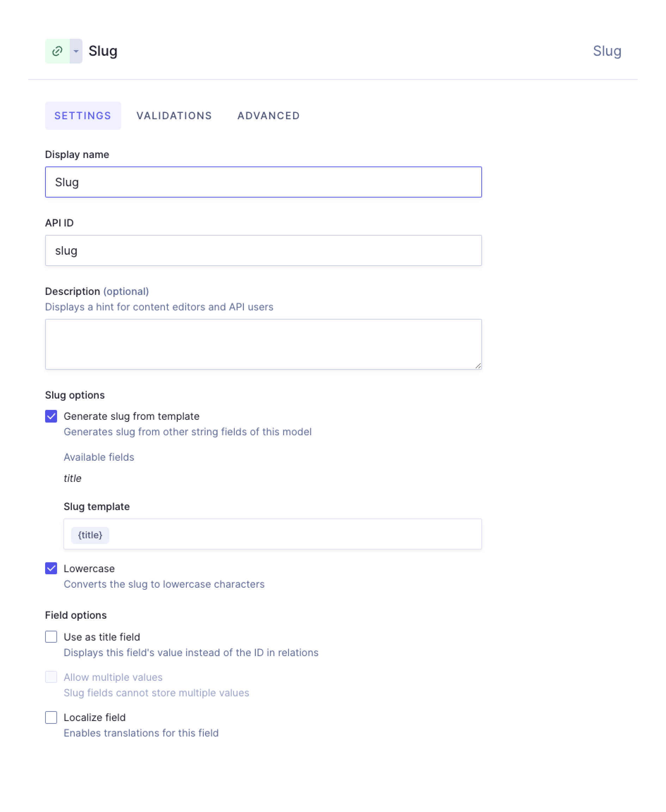
Task: Enable Localize field for translations
Action: point(51,717)
